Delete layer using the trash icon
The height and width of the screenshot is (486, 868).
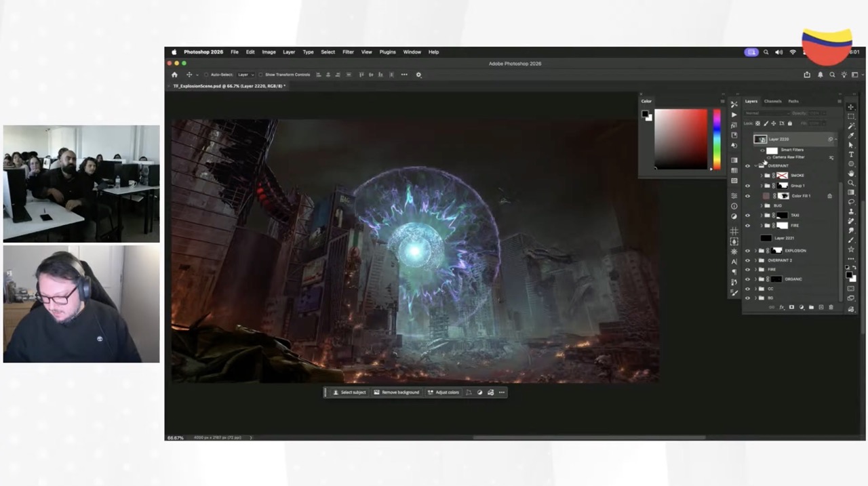(831, 308)
